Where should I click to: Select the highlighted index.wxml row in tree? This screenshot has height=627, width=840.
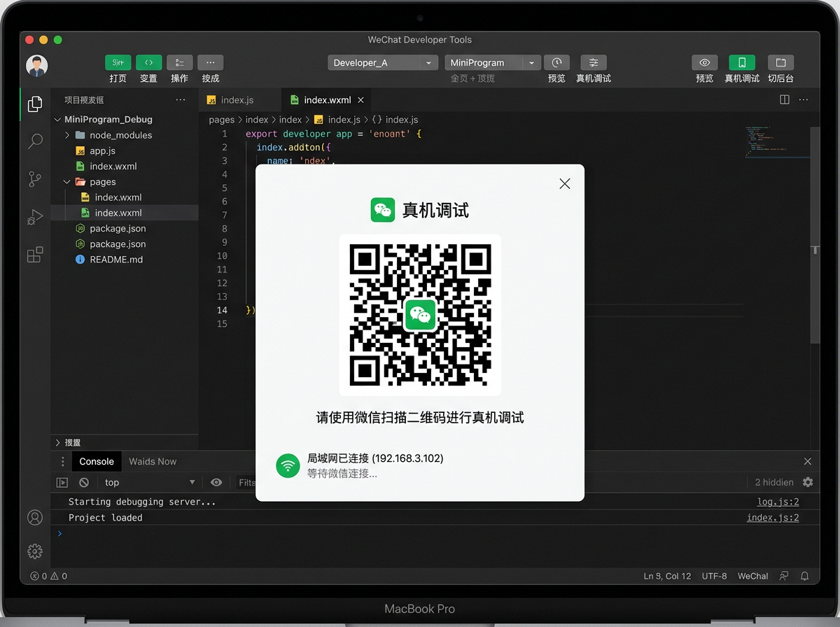125,213
